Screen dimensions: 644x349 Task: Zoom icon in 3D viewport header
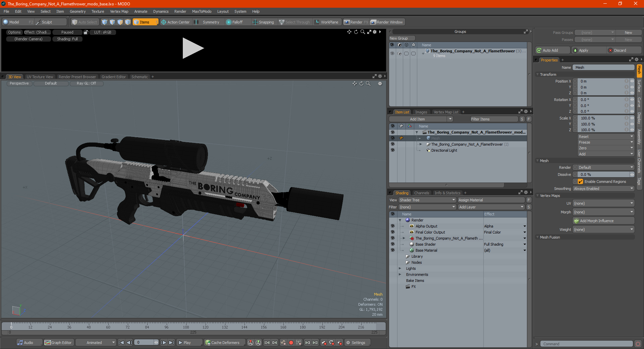coord(368,84)
